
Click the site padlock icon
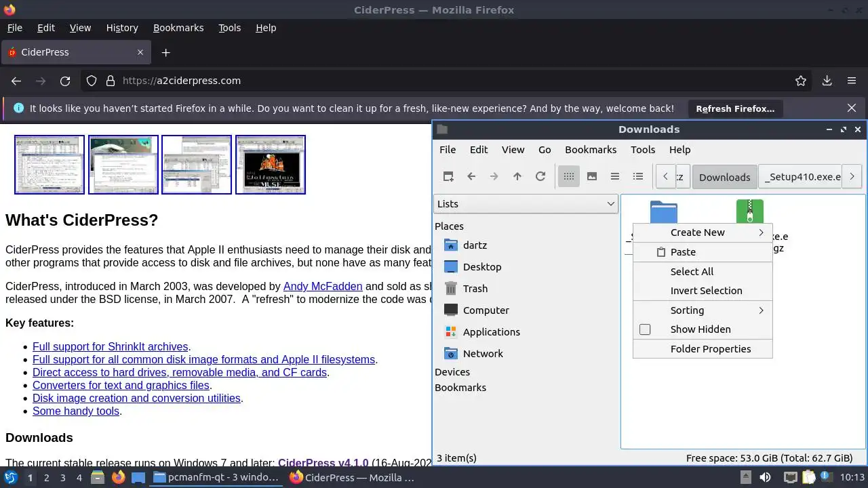pos(111,81)
